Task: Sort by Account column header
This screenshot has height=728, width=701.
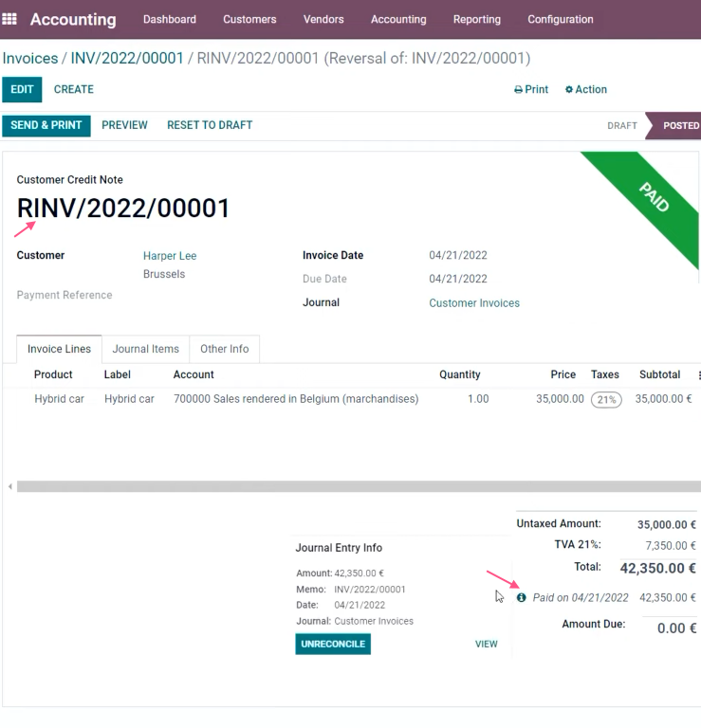Action: point(194,374)
